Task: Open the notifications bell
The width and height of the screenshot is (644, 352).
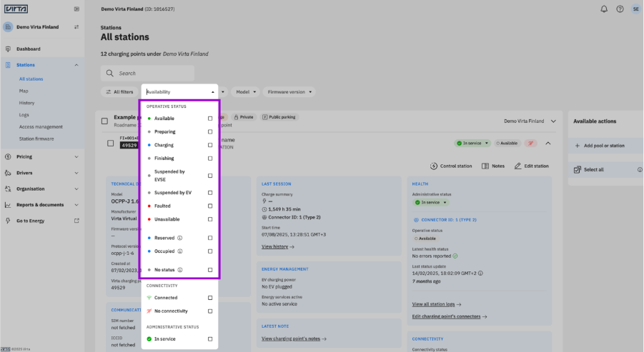Action: [604, 9]
